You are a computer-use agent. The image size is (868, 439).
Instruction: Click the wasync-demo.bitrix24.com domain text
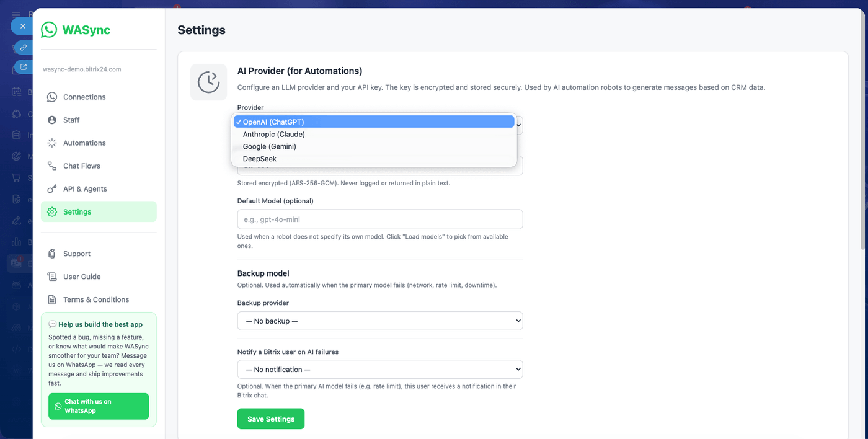coord(82,69)
